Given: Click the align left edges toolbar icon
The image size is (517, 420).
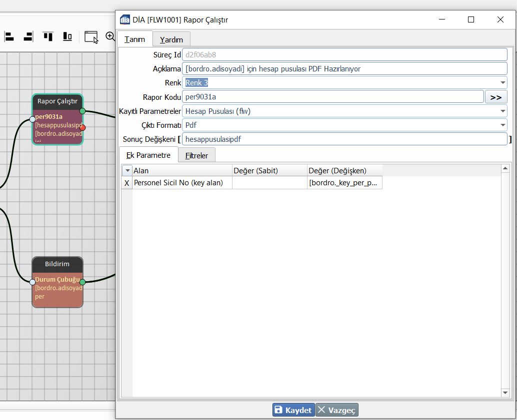Looking at the screenshot, I should (9, 36).
